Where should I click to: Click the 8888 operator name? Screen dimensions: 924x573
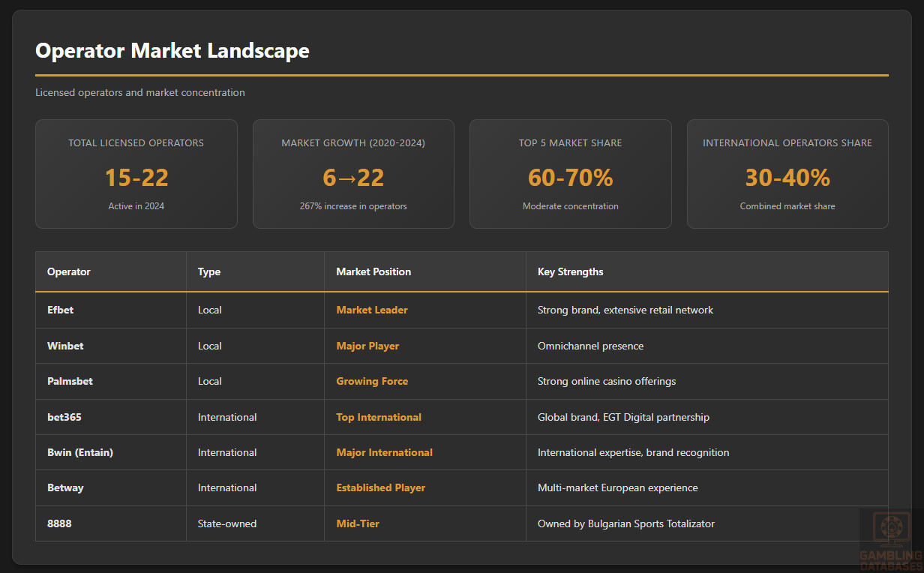pyautogui.click(x=59, y=523)
